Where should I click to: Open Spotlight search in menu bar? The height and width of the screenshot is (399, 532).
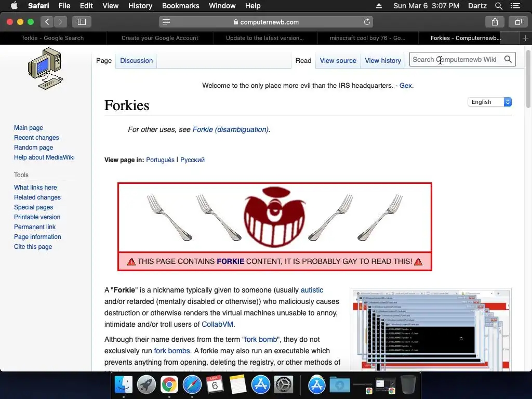pyautogui.click(x=498, y=6)
